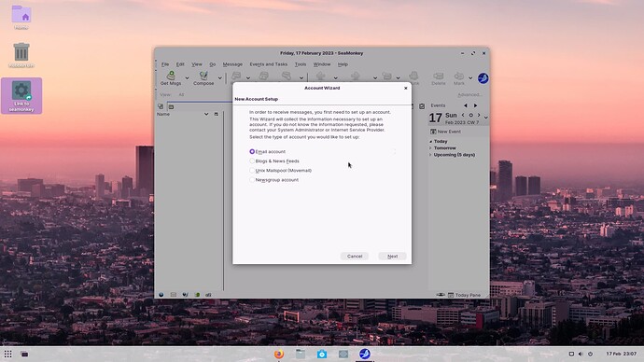The width and height of the screenshot is (644, 362).
Task: Open the Name column sort dropdown
Action: (206, 114)
